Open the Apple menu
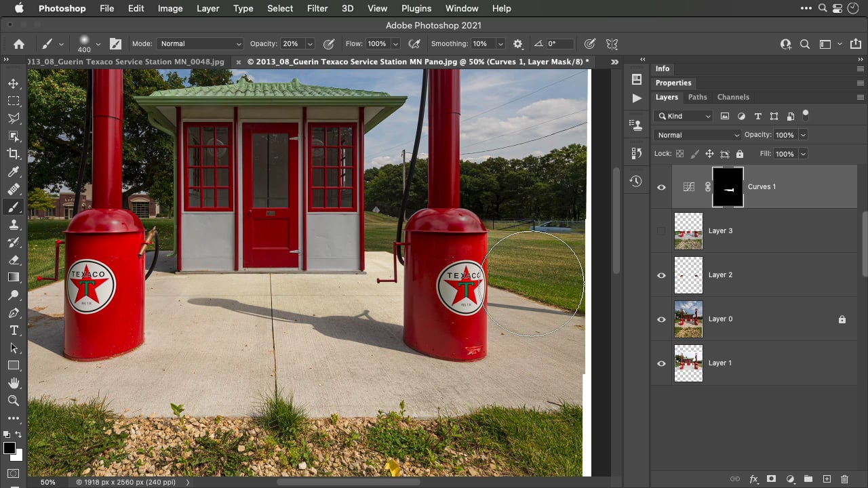The width and height of the screenshot is (868, 488). [x=19, y=8]
